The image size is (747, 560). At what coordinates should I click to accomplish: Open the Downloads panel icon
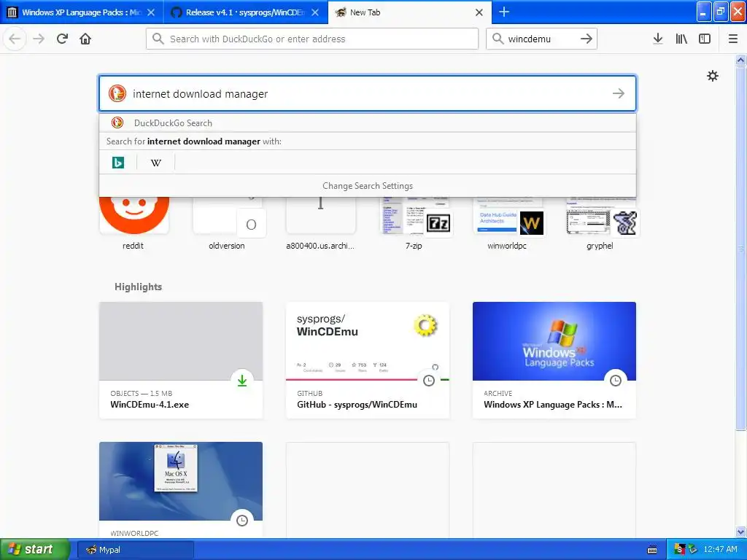point(657,39)
